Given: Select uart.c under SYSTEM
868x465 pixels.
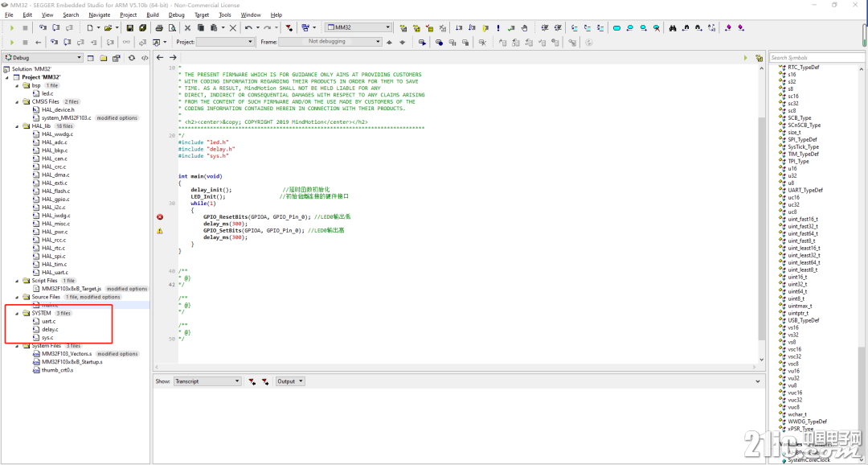Looking at the screenshot, I should tap(49, 321).
